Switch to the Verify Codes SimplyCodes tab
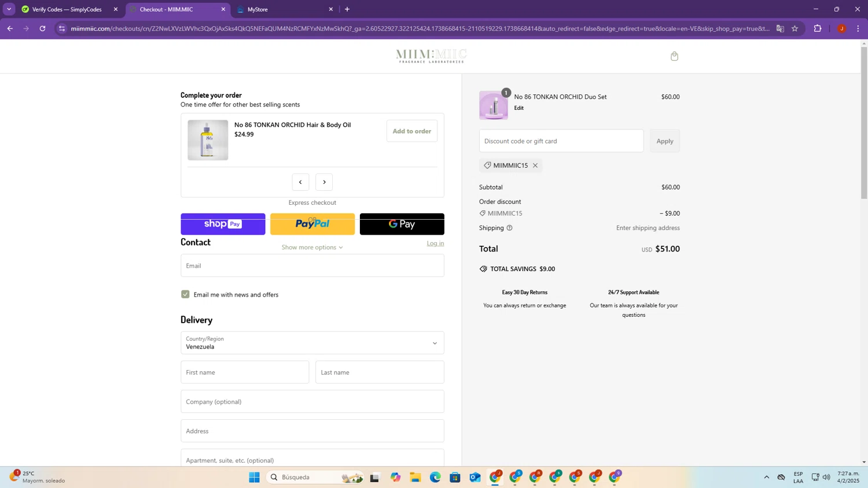This screenshot has height=488, width=868. [x=67, y=9]
